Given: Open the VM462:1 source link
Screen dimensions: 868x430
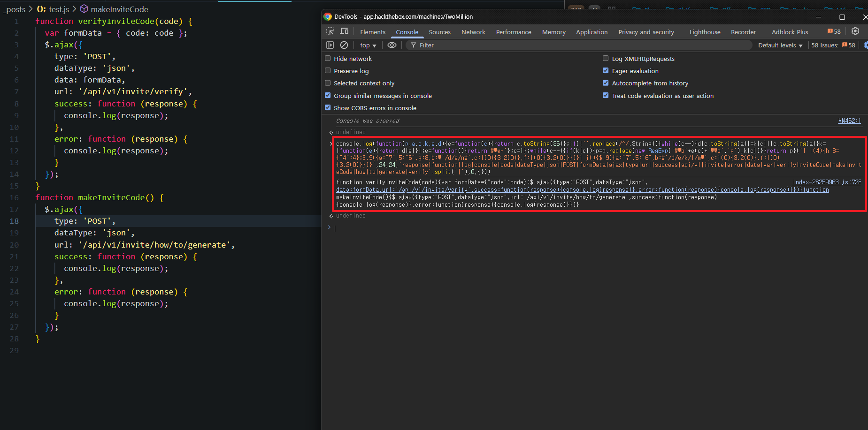Looking at the screenshot, I should click(x=849, y=121).
